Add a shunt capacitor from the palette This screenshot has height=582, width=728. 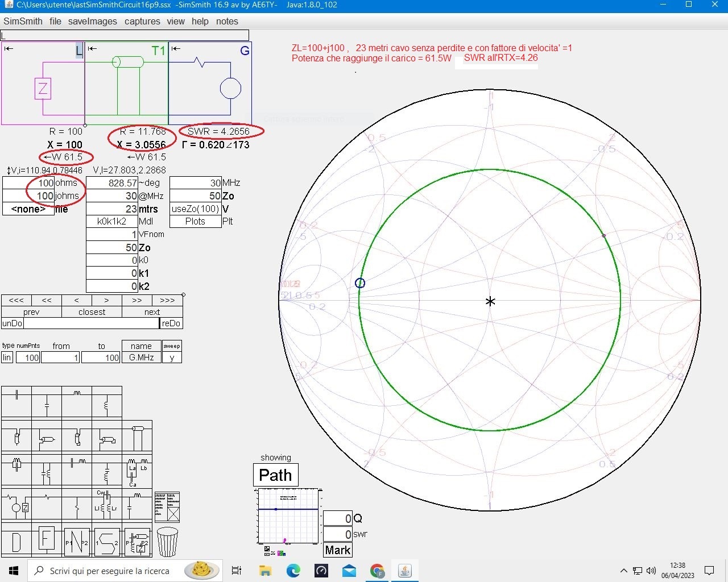coord(47,402)
